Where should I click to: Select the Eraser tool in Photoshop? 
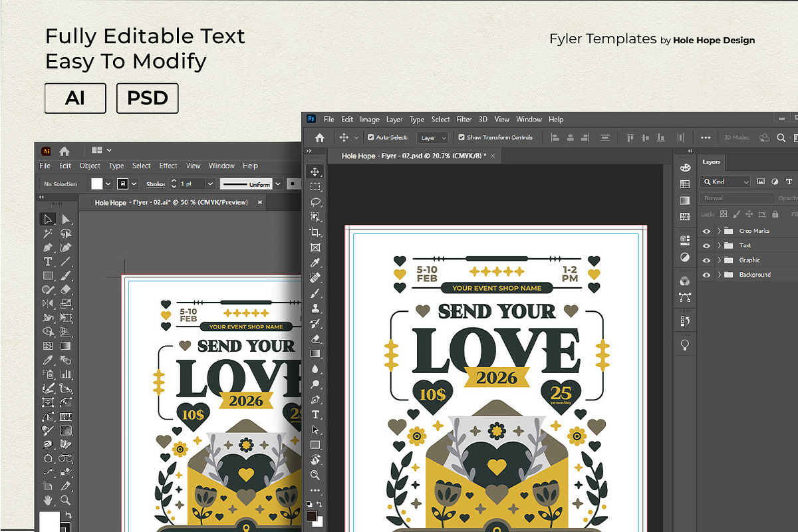click(x=316, y=338)
